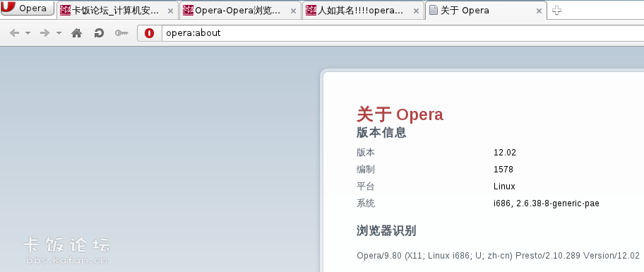Reload the page with the refresh icon
This screenshot has height=272, width=644.
99,33
